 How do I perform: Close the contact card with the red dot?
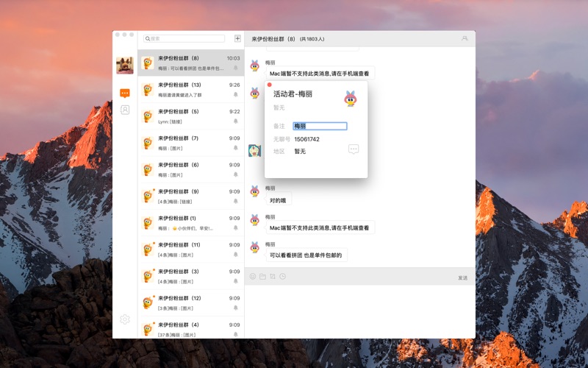269,85
